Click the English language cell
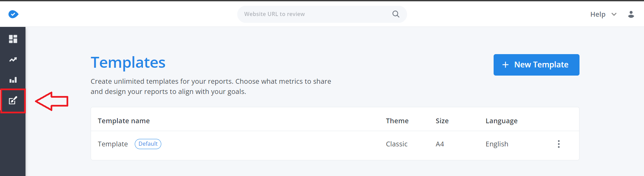The height and width of the screenshot is (176, 644). click(497, 144)
